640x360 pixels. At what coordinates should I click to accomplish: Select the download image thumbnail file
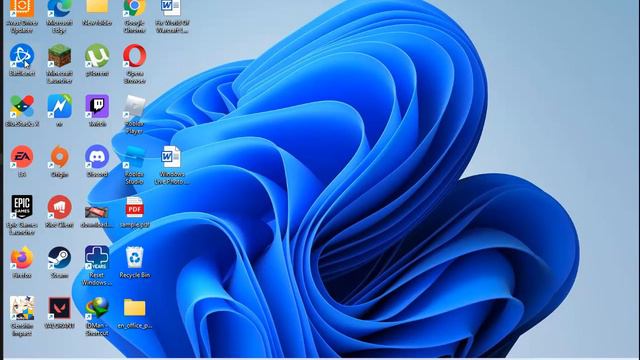pyautogui.click(x=97, y=212)
